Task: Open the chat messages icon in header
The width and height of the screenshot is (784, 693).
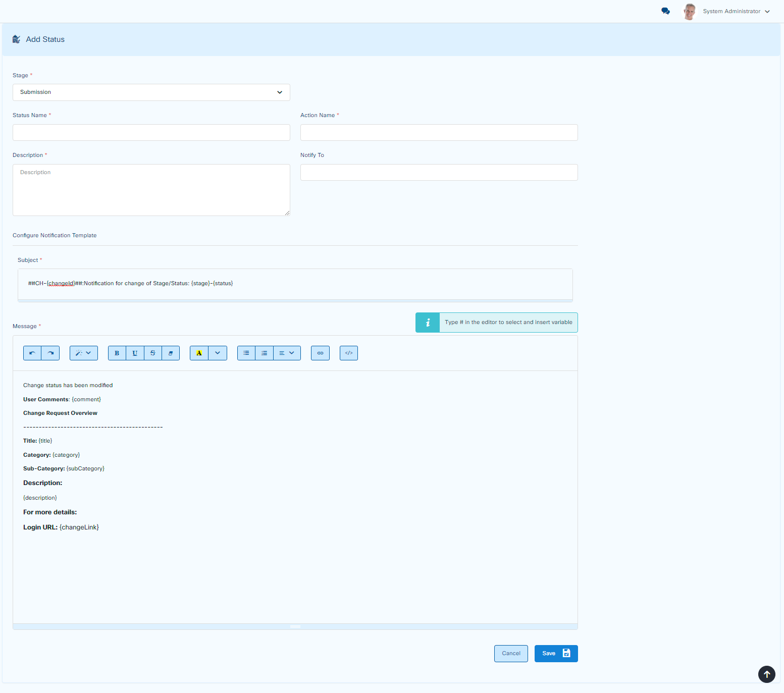Action: (665, 11)
